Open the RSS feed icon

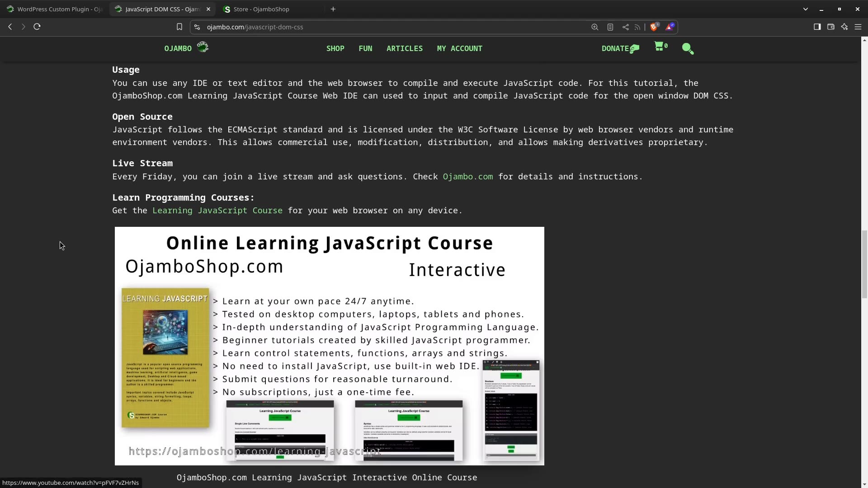[637, 27]
